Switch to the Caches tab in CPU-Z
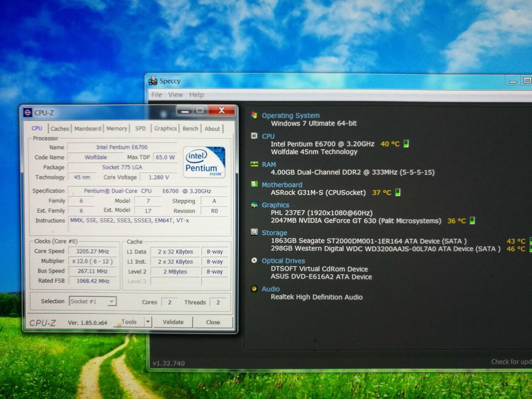 pos(60,129)
